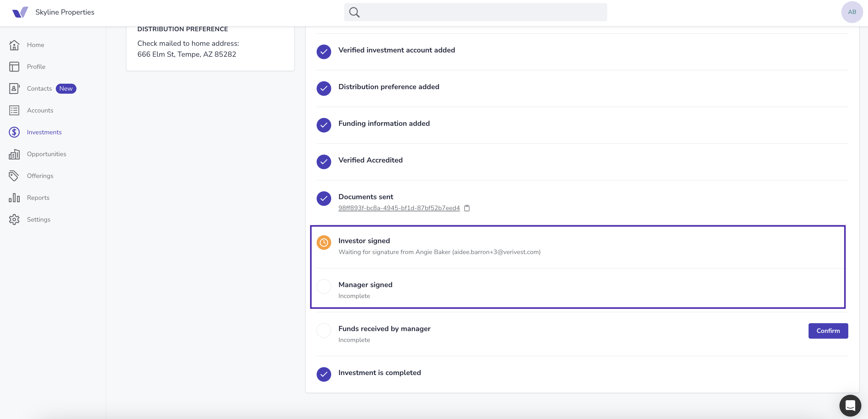Click 'Verified investment account added' text

[397, 50]
